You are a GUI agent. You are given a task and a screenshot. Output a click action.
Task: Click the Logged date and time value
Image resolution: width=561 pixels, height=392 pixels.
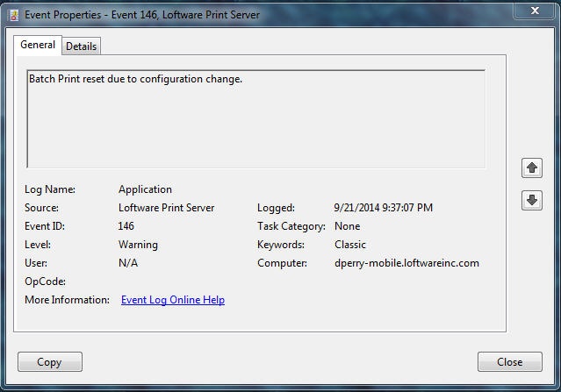[x=383, y=208]
